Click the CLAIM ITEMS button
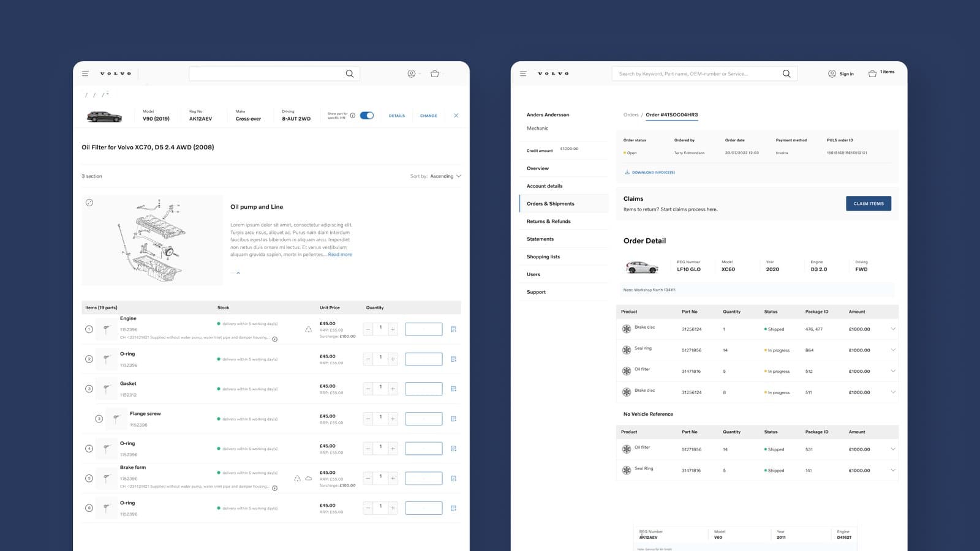The width and height of the screenshot is (980, 551). pos(869,203)
